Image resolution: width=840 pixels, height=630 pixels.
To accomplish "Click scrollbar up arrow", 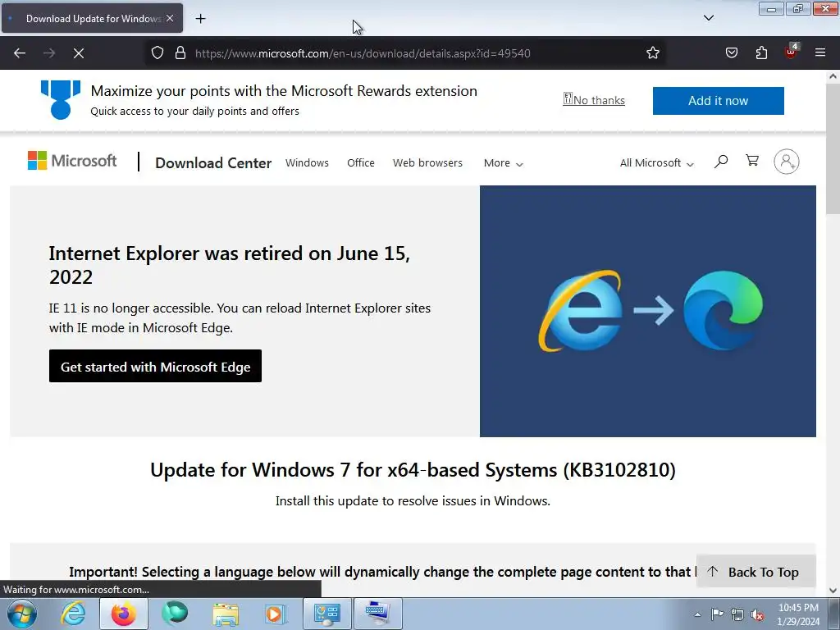I will 833,76.
